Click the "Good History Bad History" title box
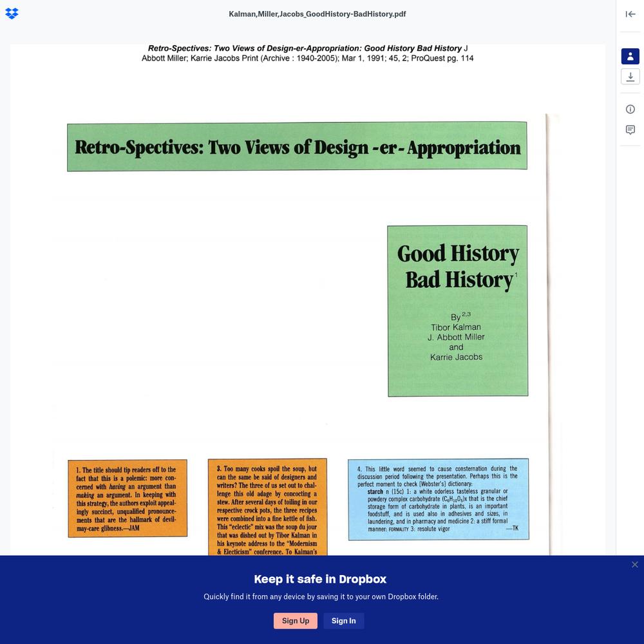The width and height of the screenshot is (644, 644). coord(457,311)
